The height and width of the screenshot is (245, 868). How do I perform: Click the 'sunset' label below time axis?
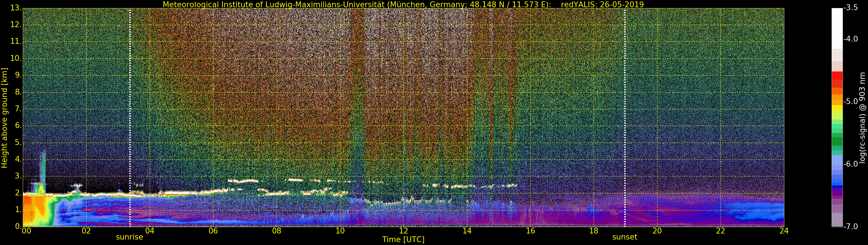(x=625, y=237)
